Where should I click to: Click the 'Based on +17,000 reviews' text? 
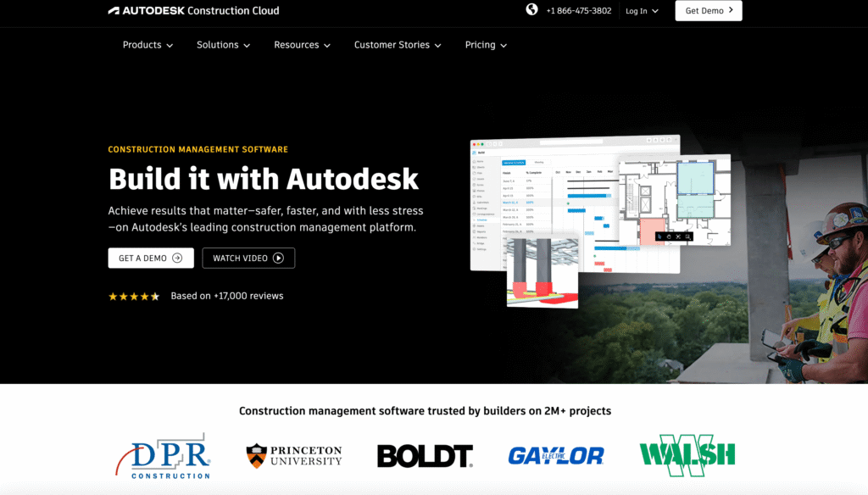[x=227, y=296]
